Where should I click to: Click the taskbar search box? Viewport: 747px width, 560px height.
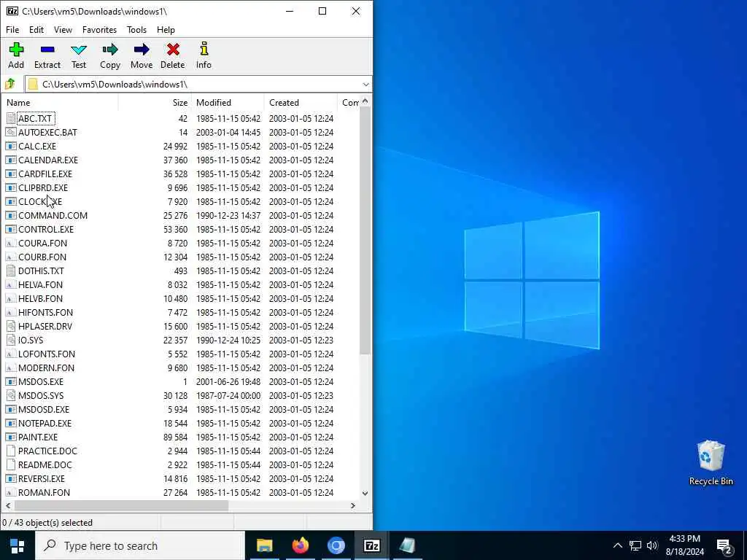pos(140,545)
